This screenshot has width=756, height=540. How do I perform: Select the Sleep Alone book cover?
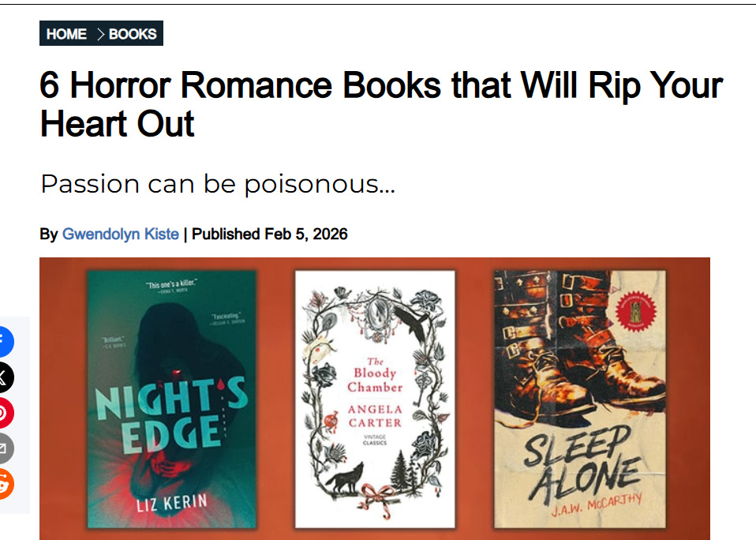(580, 399)
